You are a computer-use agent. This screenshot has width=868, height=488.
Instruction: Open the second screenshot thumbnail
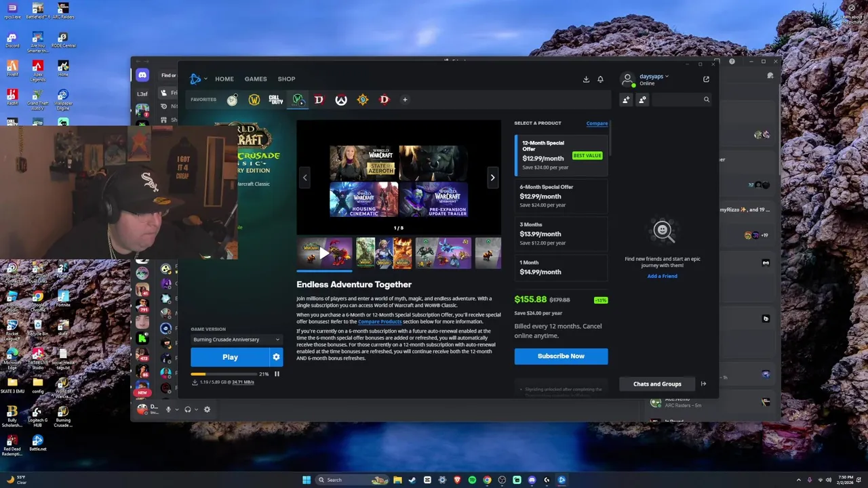coord(384,253)
